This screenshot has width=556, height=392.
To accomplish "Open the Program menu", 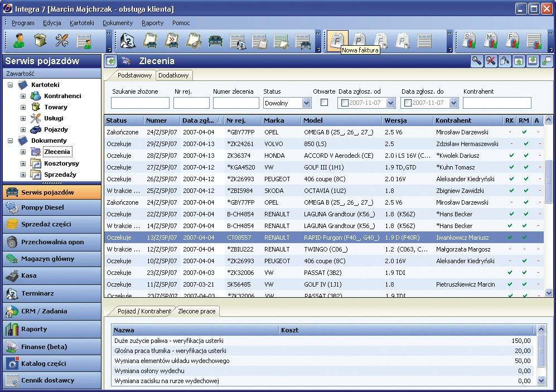I will click(23, 23).
